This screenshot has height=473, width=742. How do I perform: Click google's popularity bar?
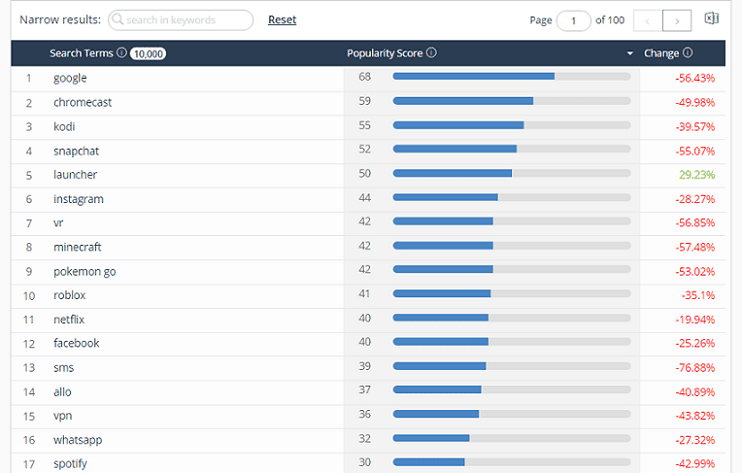[512, 77]
